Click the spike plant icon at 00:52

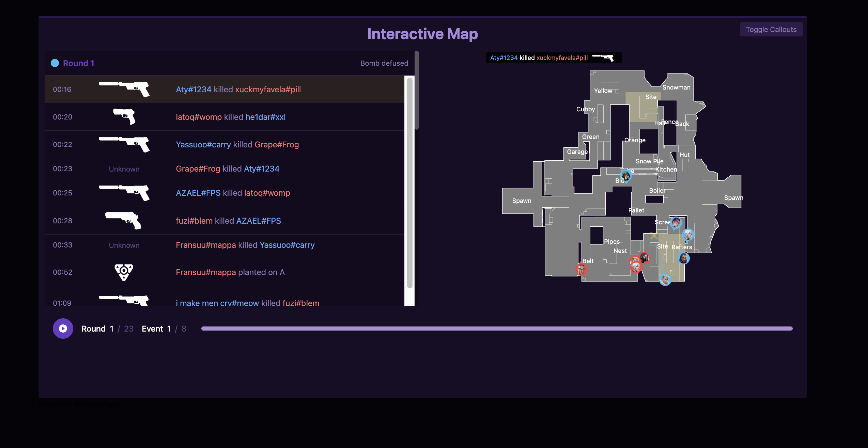point(124,272)
